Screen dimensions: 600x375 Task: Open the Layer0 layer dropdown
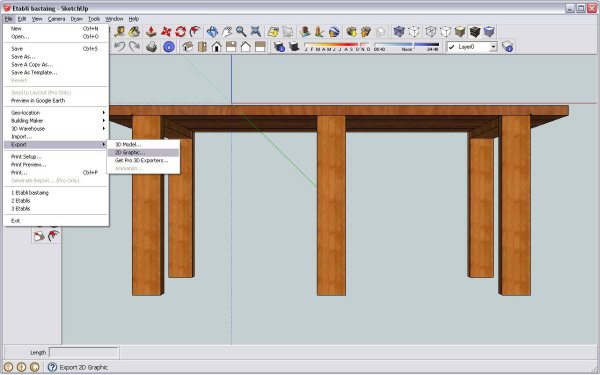[493, 47]
